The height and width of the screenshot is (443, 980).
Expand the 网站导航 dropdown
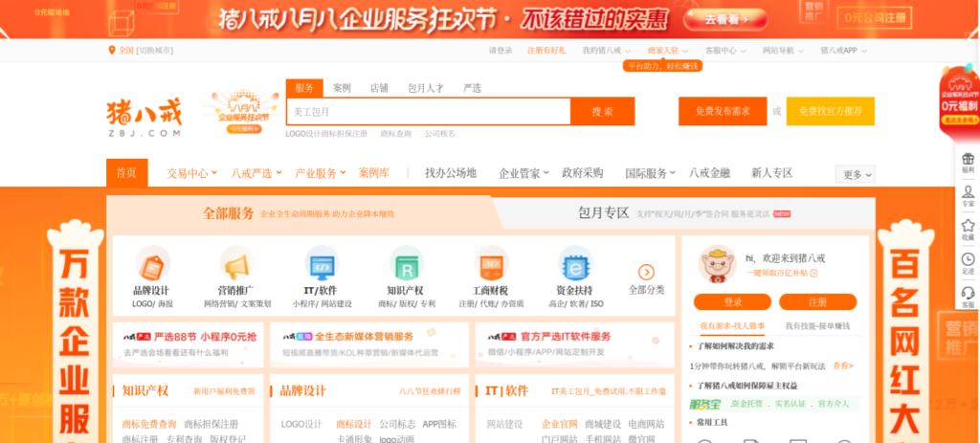point(782,51)
